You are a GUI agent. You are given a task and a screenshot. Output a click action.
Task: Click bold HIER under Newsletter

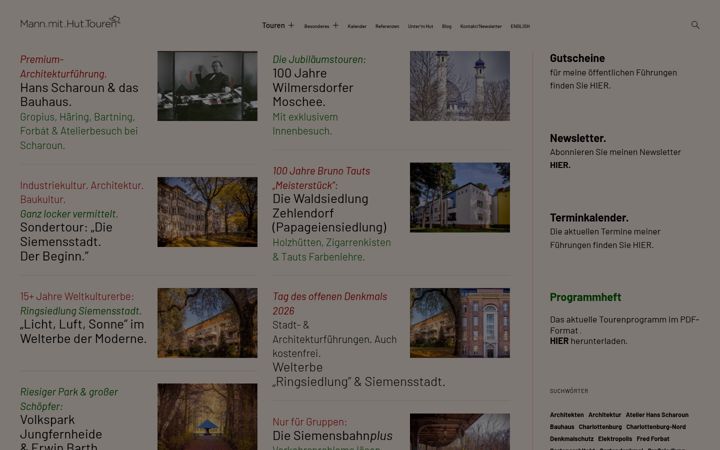pos(560,165)
